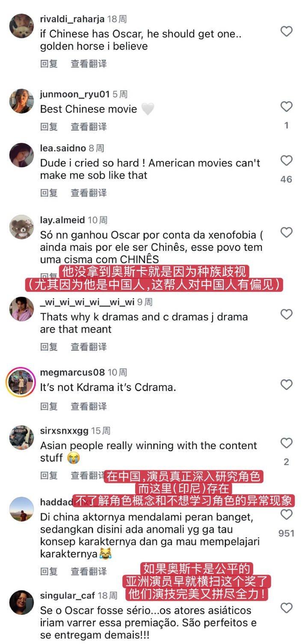This screenshot has width=308, height=644.
Task: Heart the _wi_wi_wi_wi__wi_wi comment
Action: [x=286, y=315]
